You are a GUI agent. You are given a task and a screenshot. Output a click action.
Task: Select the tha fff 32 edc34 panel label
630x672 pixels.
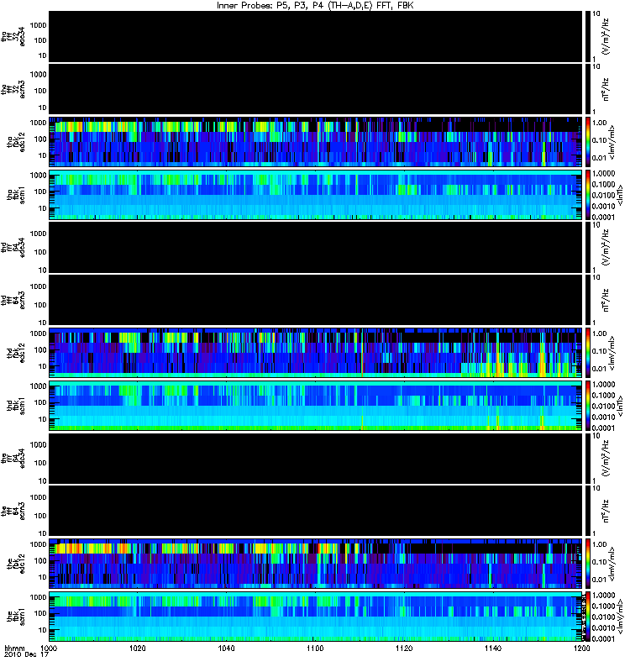tap(13, 37)
